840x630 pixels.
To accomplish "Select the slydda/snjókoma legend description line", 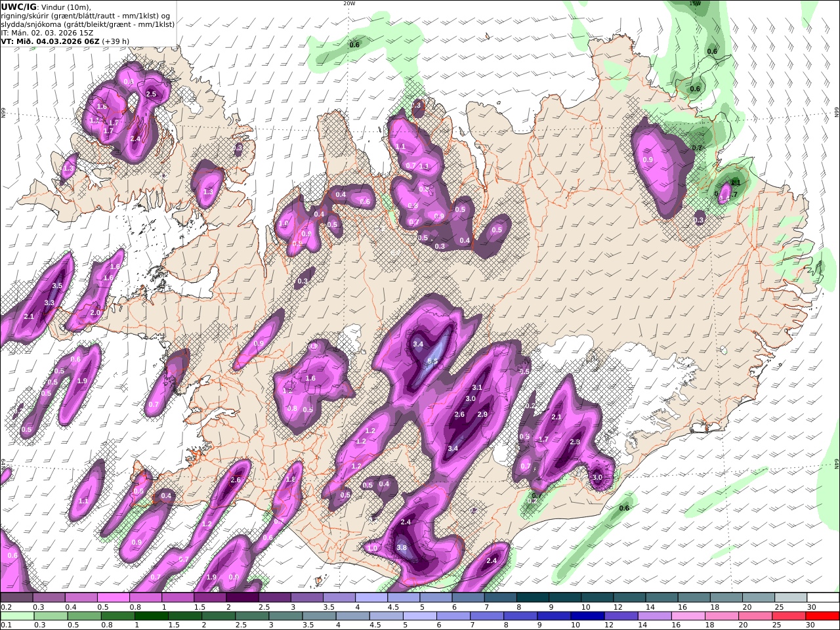I will click(88, 24).
